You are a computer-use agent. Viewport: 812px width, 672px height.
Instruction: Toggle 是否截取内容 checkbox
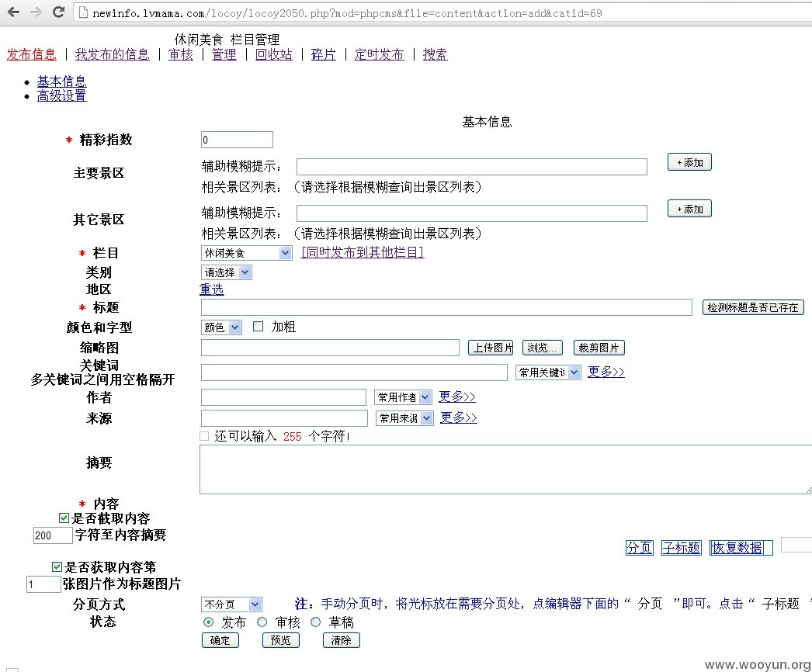[x=64, y=518]
